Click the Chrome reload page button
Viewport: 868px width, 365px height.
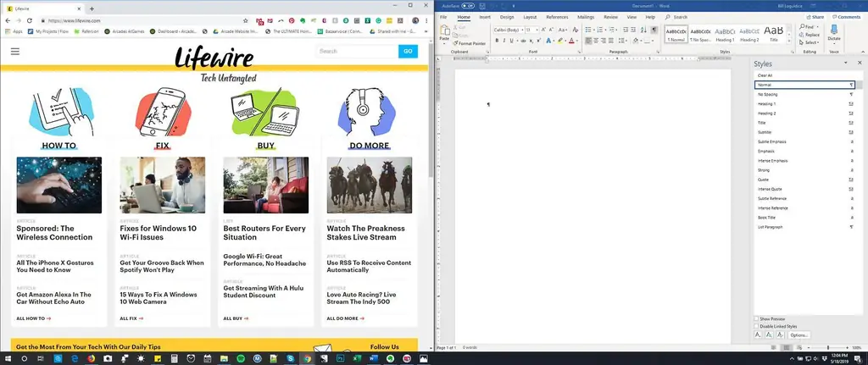tap(30, 20)
